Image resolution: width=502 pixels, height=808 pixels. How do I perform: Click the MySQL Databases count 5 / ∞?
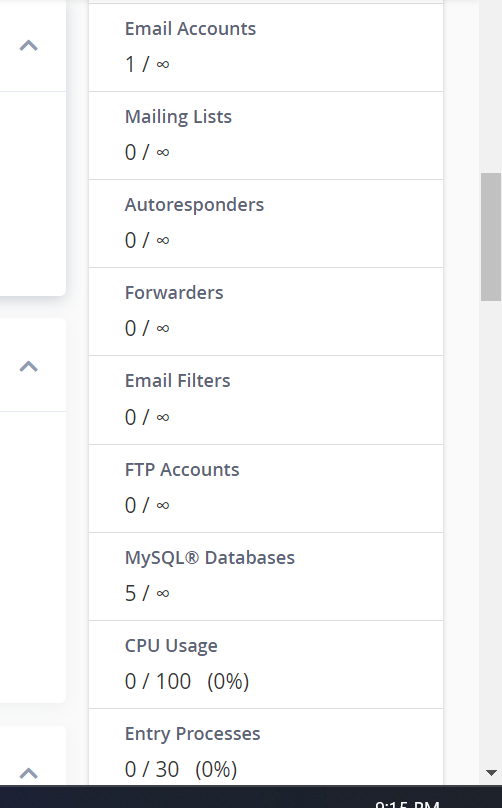point(147,594)
